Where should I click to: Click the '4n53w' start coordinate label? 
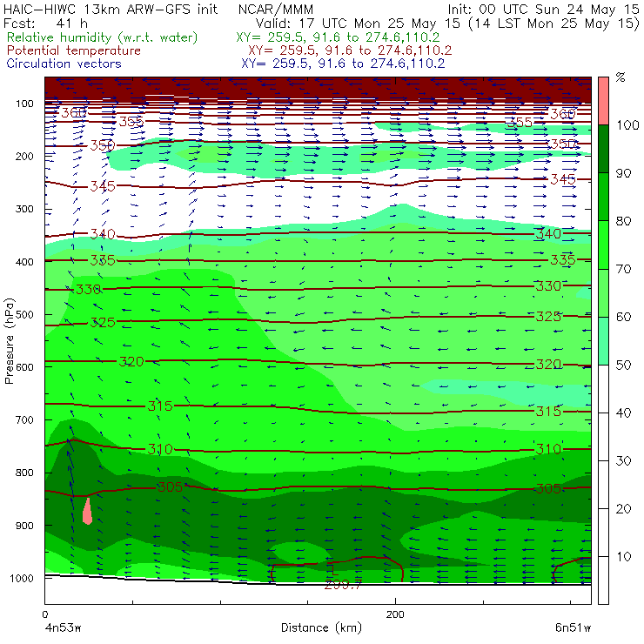click(x=63, y=628)
